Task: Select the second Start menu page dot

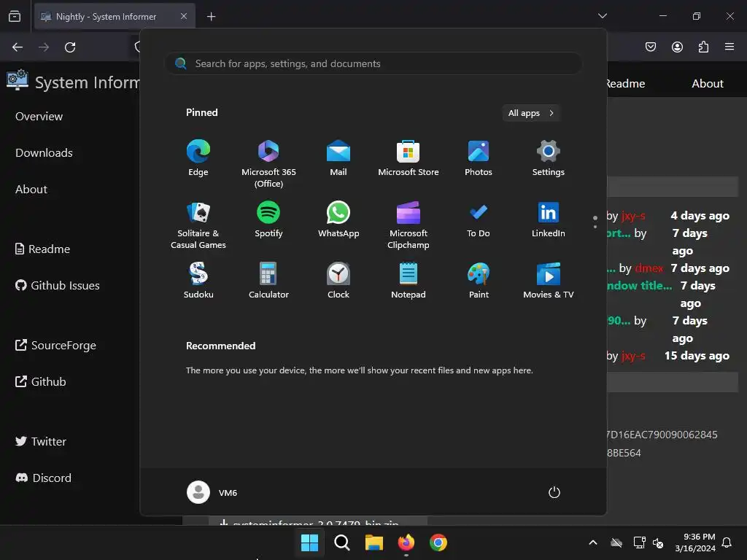Action: click(595, 227)
